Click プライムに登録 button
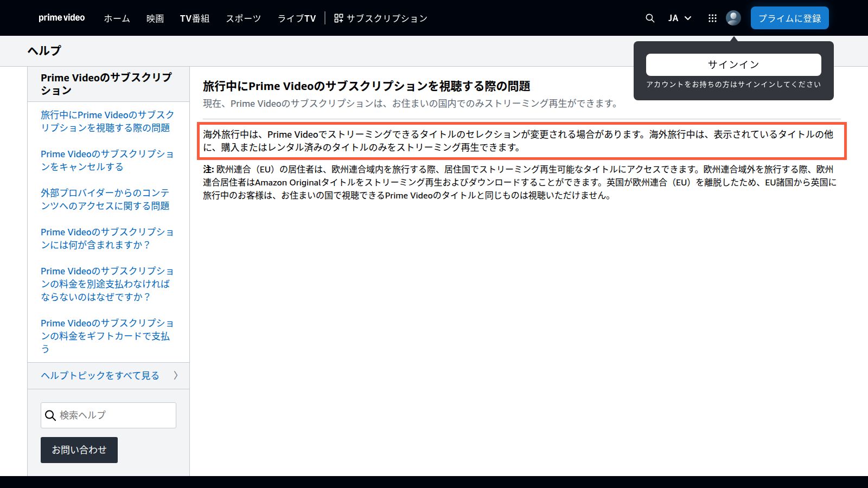Screen dimensions: 868x488 tap(790, 18)
